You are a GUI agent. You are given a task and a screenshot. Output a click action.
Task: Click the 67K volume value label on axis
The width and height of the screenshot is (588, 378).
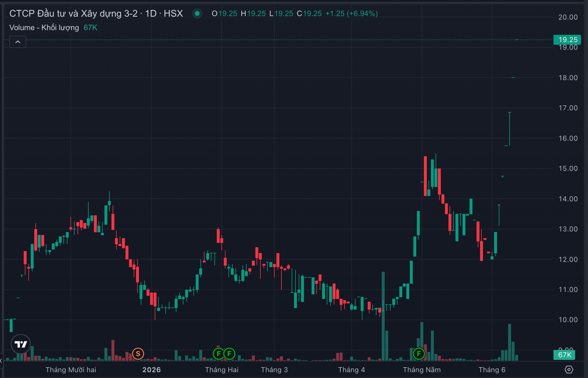[564, 355]
